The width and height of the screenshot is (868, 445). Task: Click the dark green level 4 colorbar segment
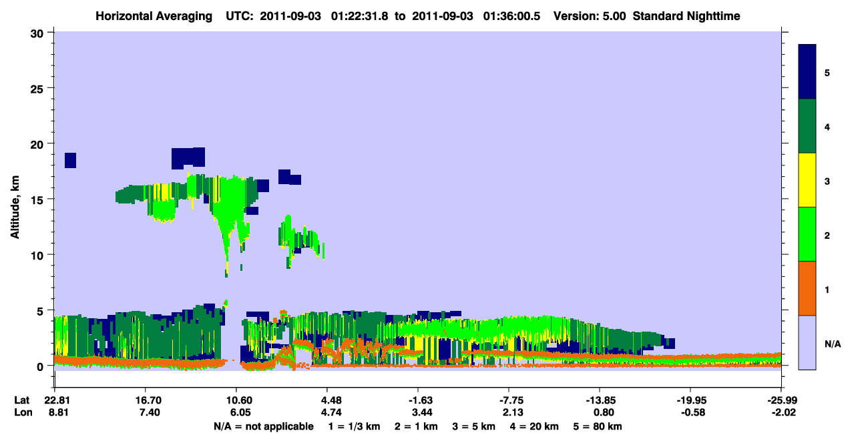tap(807, 126)
